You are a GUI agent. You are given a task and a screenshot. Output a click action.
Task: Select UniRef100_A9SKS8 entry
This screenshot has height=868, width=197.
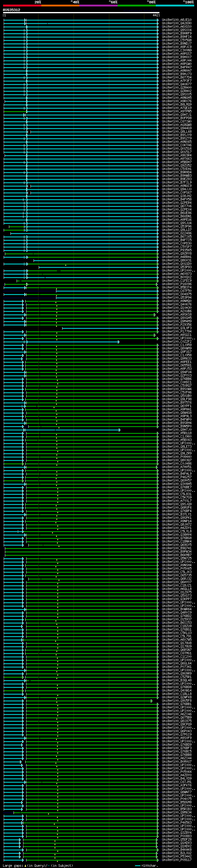177,315
